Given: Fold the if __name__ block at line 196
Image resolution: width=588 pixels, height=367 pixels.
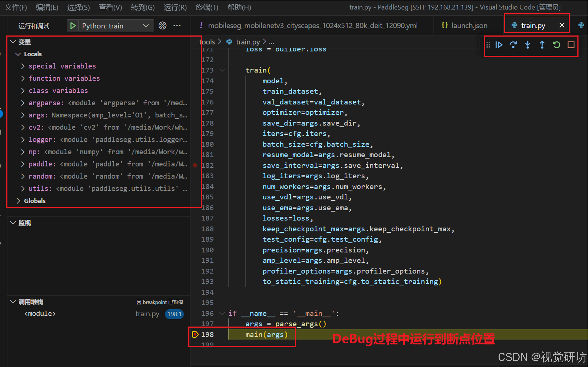Looking at the screenshot, I should click(222, 314).
